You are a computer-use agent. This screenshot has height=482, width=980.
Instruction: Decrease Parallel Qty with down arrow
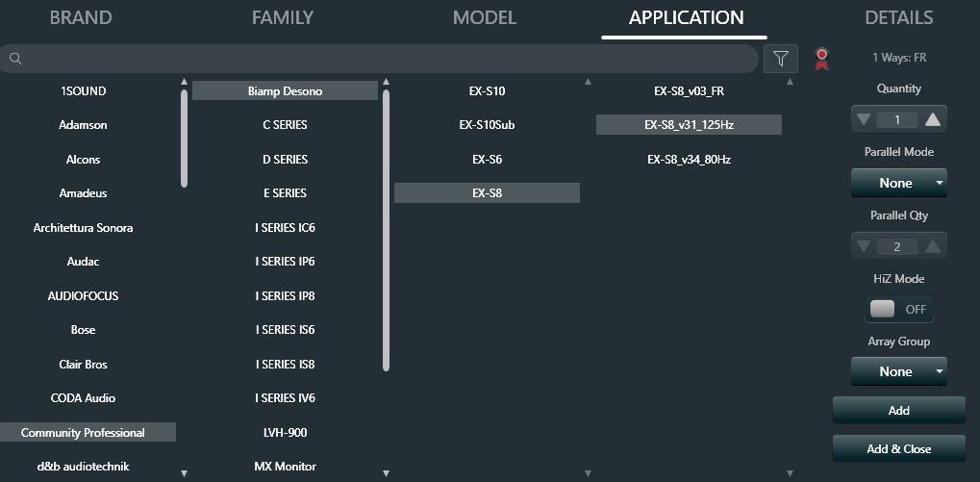pyautogui.click(x=864, y=246)
